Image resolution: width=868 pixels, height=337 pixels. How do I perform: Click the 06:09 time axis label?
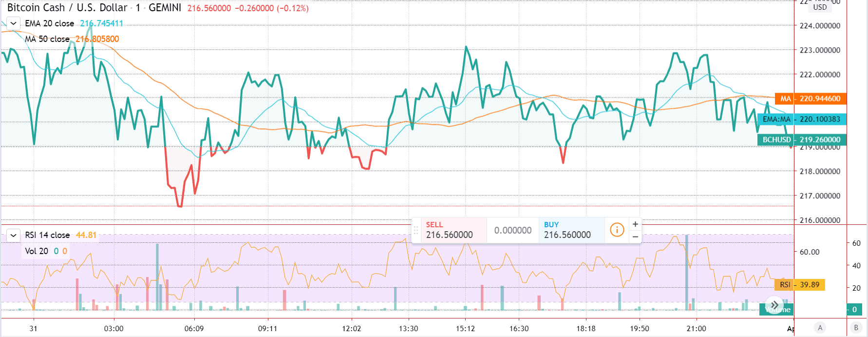[x=194, y=329]
